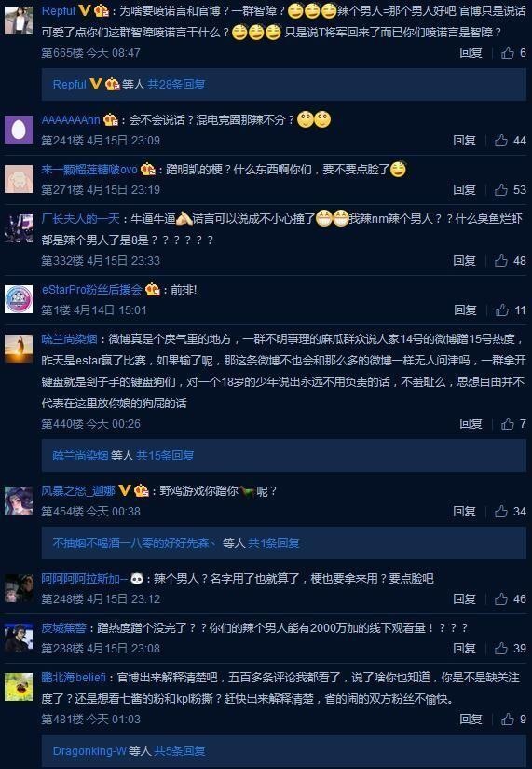Expand the 共15条回复 replies thread
This screenshot has height=769, width=532.
[x=165, y=456]
